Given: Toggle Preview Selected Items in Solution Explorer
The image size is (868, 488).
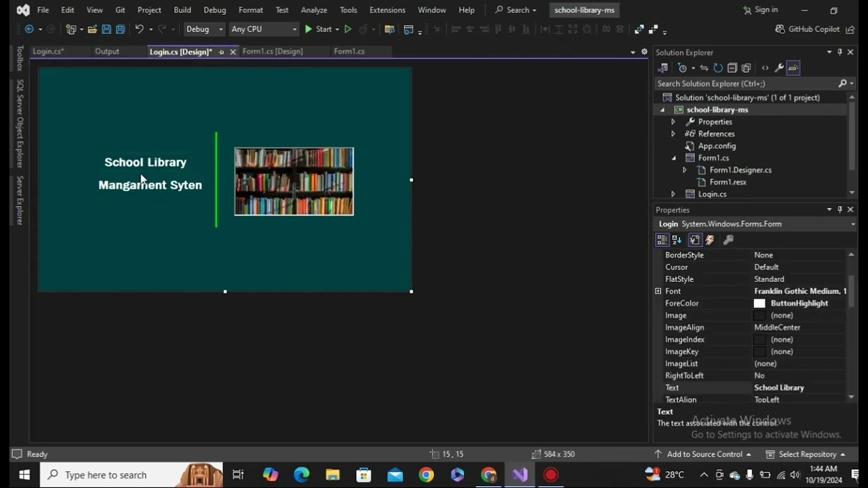Looking at the screenshot, I should (x=793, y=68).
